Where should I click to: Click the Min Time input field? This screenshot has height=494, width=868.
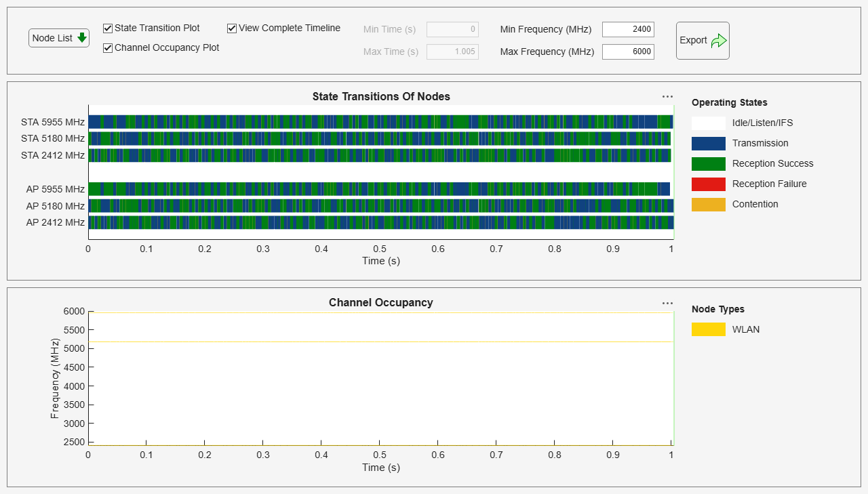(452, 29)
